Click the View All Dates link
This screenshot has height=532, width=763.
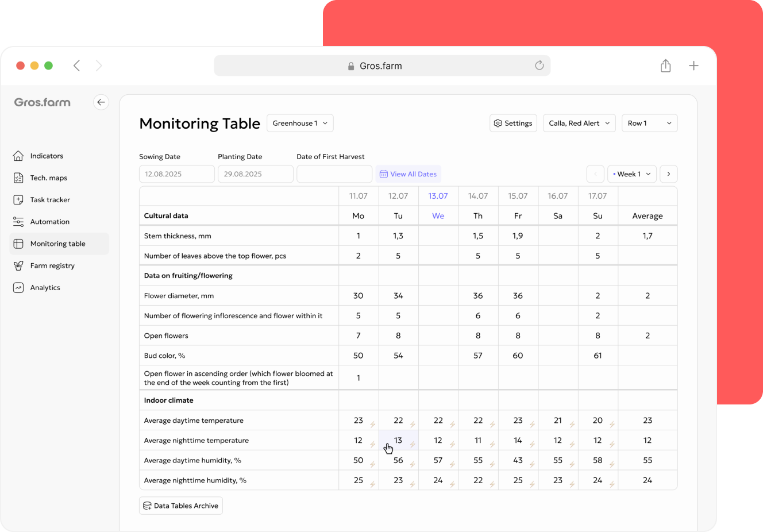[408, 174]
